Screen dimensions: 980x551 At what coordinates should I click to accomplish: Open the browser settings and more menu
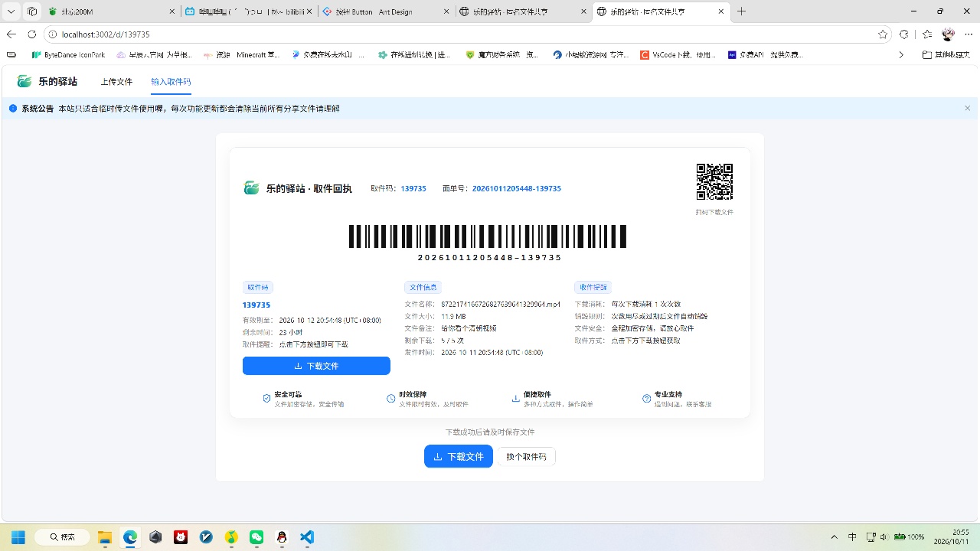point(969,34)
